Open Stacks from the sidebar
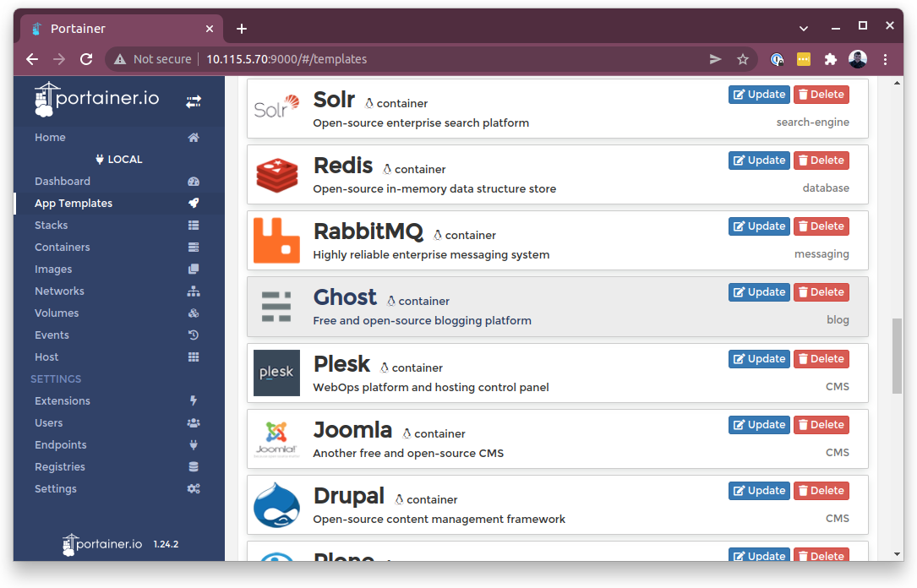Image resolution: width=917 pixels, height=588 pixels. click(x=52, y=226)
